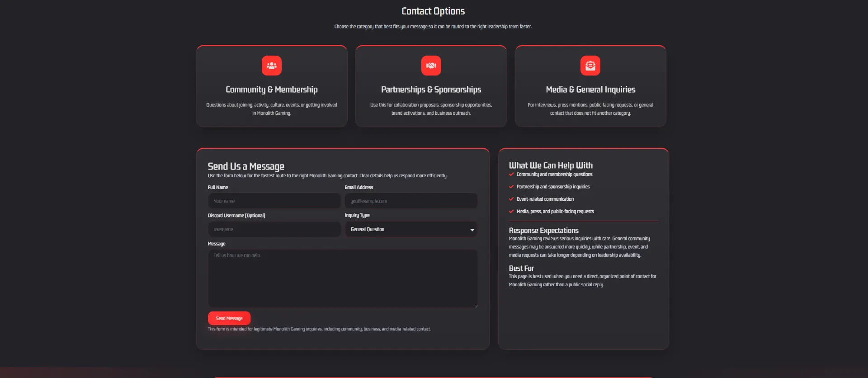Open the Inquiry Type dropdown
This screenshot has width=868, height=378.
click(411, 229)
